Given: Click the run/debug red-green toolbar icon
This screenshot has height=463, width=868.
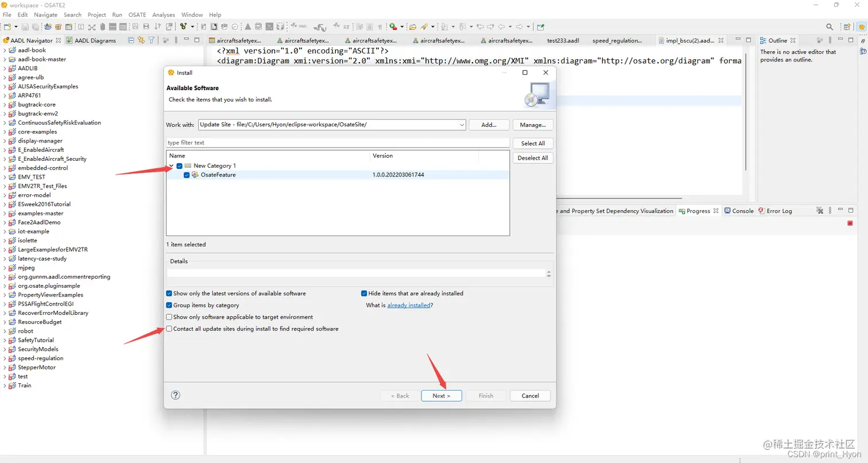Looking at the screenshot, I should tap(393, 26).
